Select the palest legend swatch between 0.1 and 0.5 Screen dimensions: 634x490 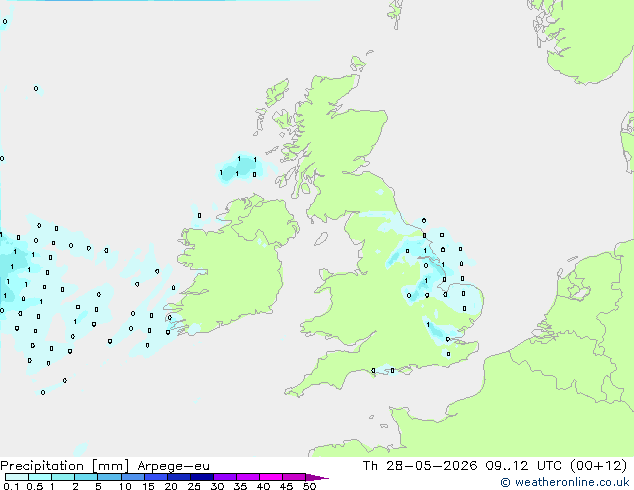(x=17, y=477)
